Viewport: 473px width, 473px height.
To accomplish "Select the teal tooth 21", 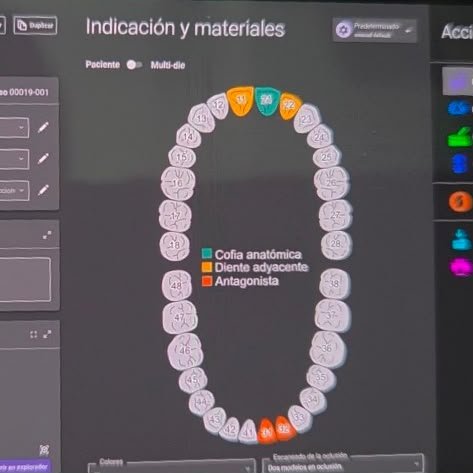I will tap(266, 100).
